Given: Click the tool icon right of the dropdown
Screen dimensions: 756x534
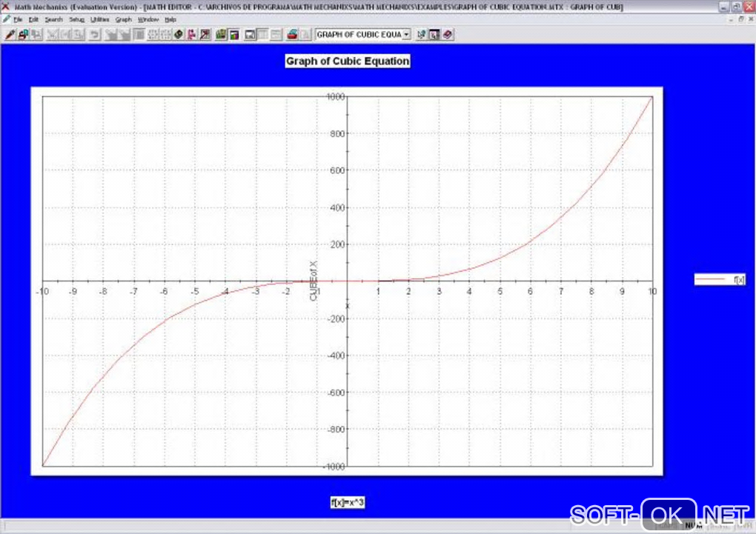Looking at the screenshot, I should pos(422,34).
